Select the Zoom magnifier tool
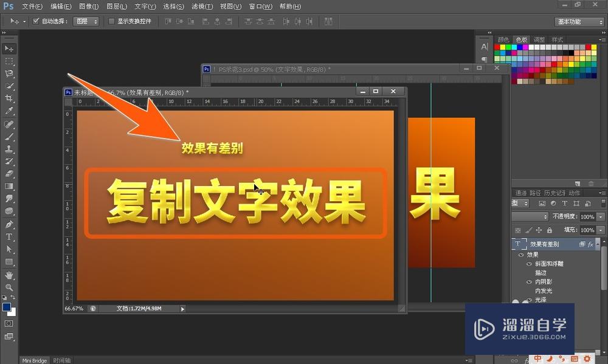Image resolution: width=608 pixels, height=364 pixels. (x=9, y=287)
